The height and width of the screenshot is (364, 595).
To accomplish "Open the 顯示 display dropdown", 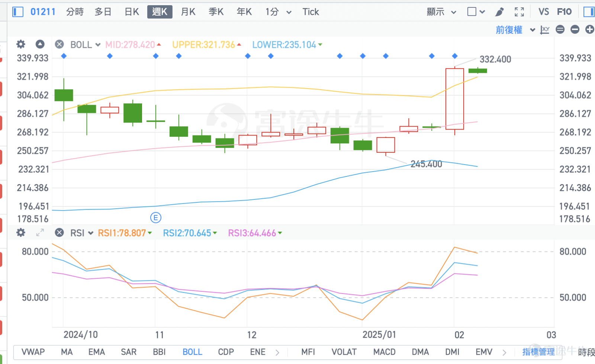I will pyautogui.click(x=441, y=12).
